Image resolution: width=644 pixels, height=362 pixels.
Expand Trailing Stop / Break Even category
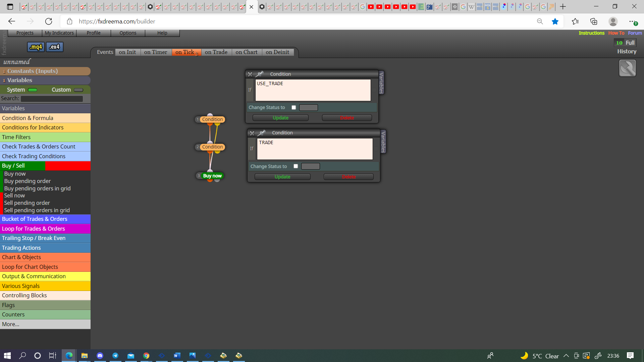(45, 238)
